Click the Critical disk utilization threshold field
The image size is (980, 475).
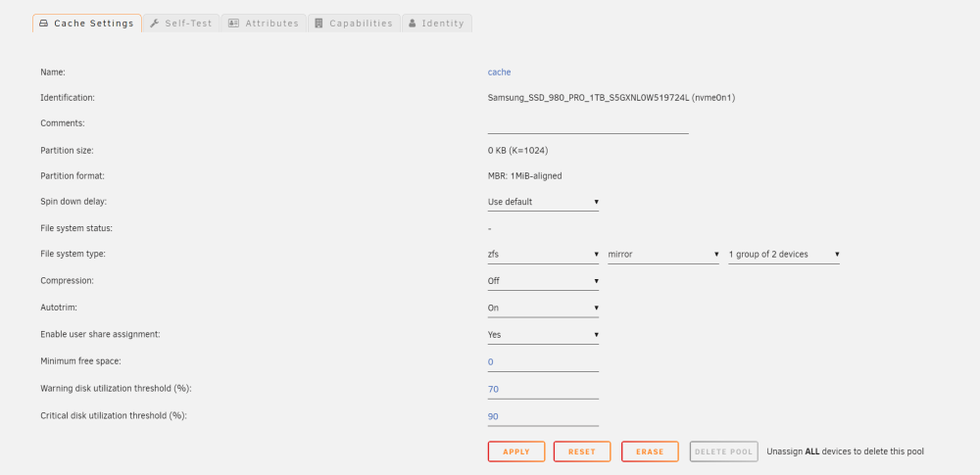pos(543,416)
